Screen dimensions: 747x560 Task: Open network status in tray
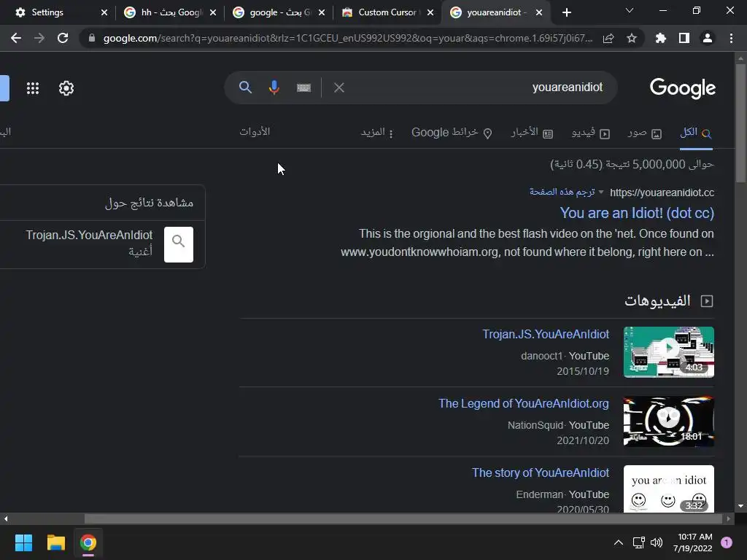click(638, 542)
